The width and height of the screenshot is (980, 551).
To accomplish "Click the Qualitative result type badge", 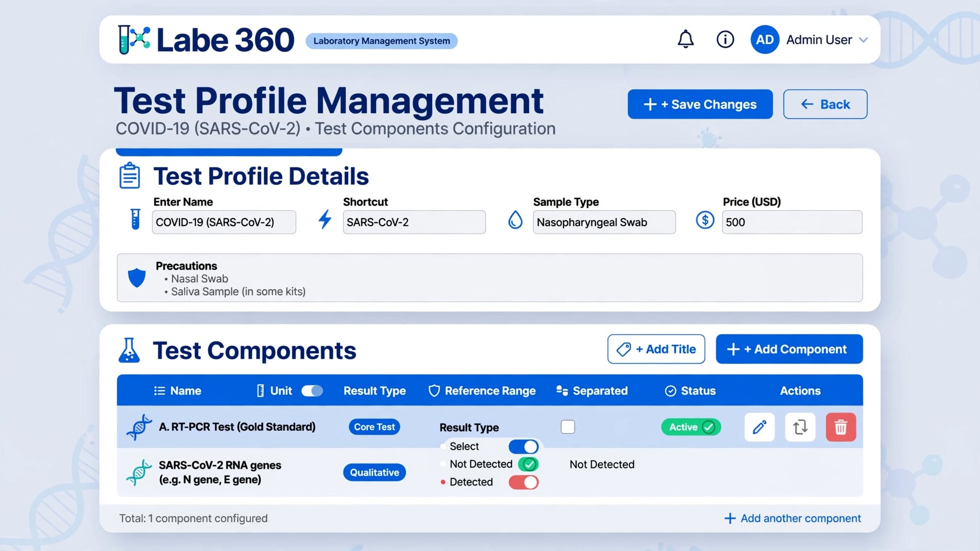I will coord(374,472).
